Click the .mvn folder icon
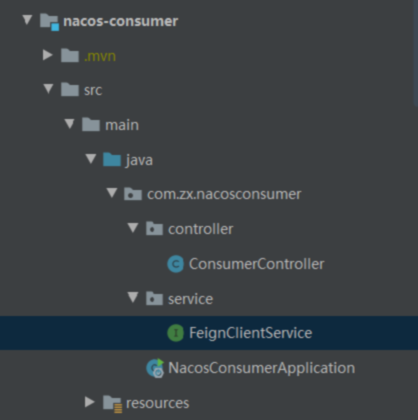This screenshot has height=420, width=418. [70, 55]
